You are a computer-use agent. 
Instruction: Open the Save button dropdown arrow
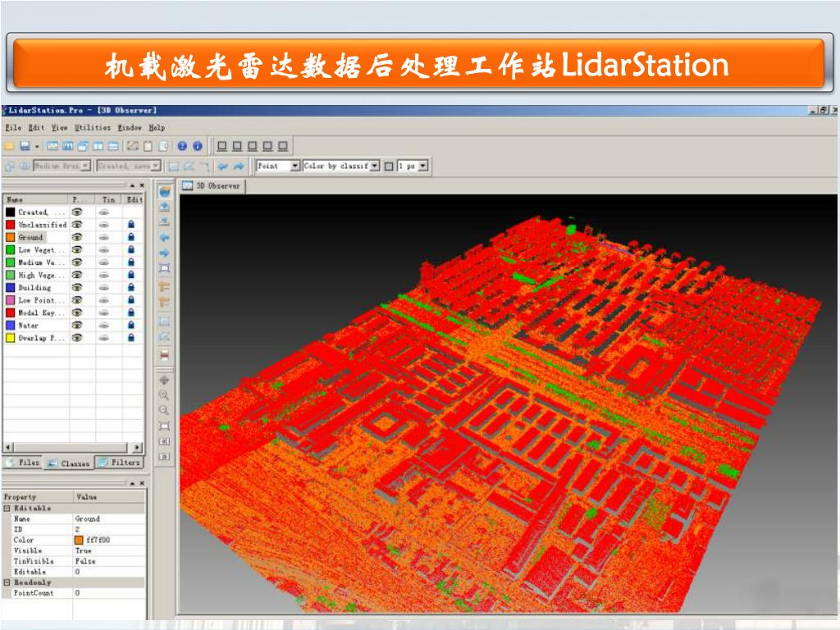pos(37,146)
